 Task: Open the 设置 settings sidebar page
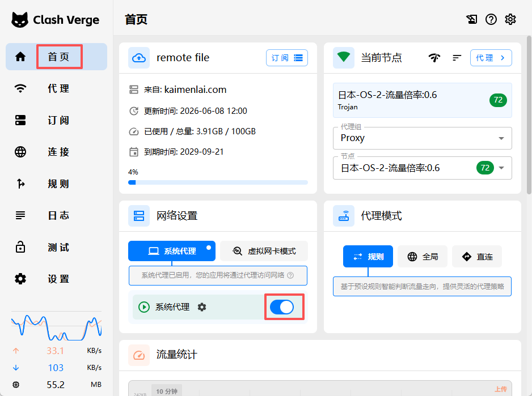pyautogui.click(x=56, y=279)
